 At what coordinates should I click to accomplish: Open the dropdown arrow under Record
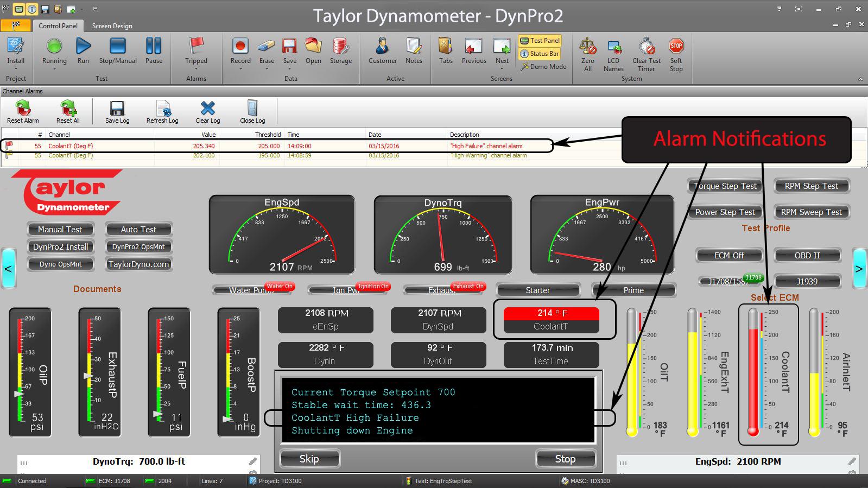240,69
